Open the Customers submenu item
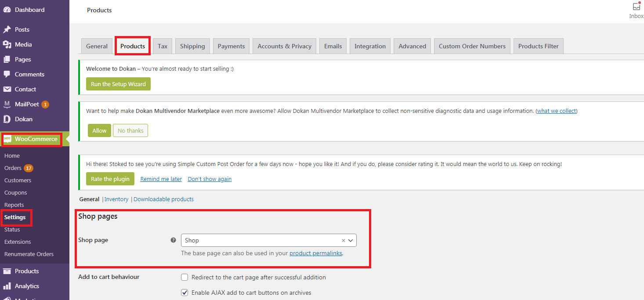Image resolution: width=644 pixels, height=300 pixels. point(18,180)
